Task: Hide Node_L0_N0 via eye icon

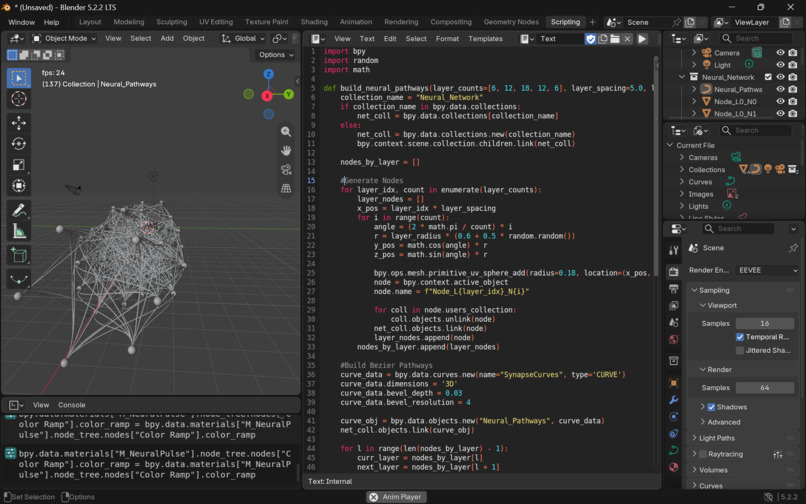Action: (780, 101)
